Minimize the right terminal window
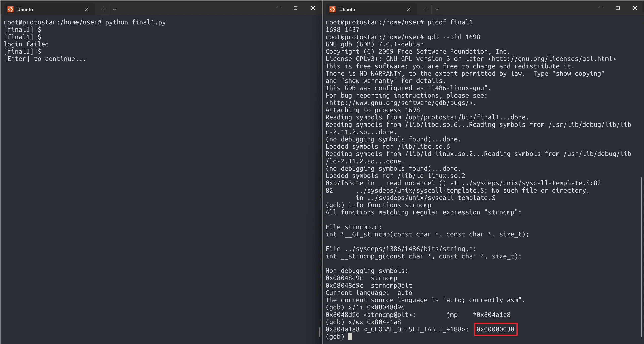Image resolution: width=644 pixels, height=344 pixels. pos(600,8)
